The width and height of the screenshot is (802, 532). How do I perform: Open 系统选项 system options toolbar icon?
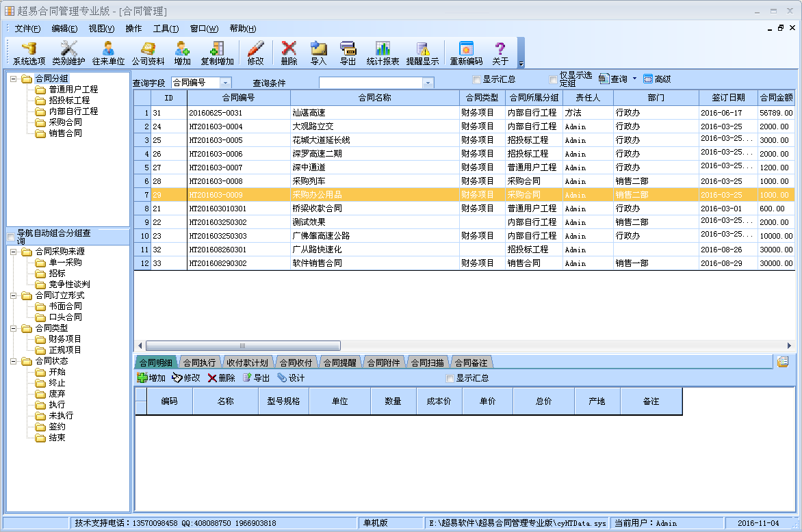pos(29,53)
